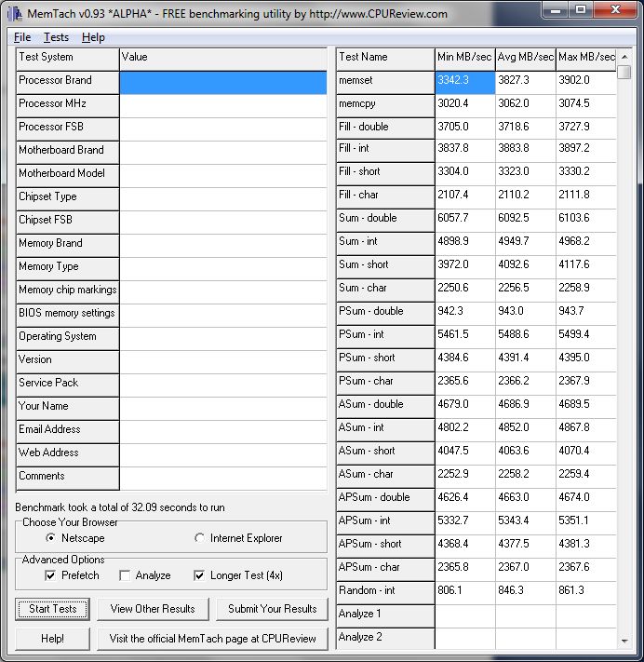Image resolution: width=644 pixels, height=662 pixels.
Task: Click the 3062.0 memcpy average cell
Action: pos(526,106)
